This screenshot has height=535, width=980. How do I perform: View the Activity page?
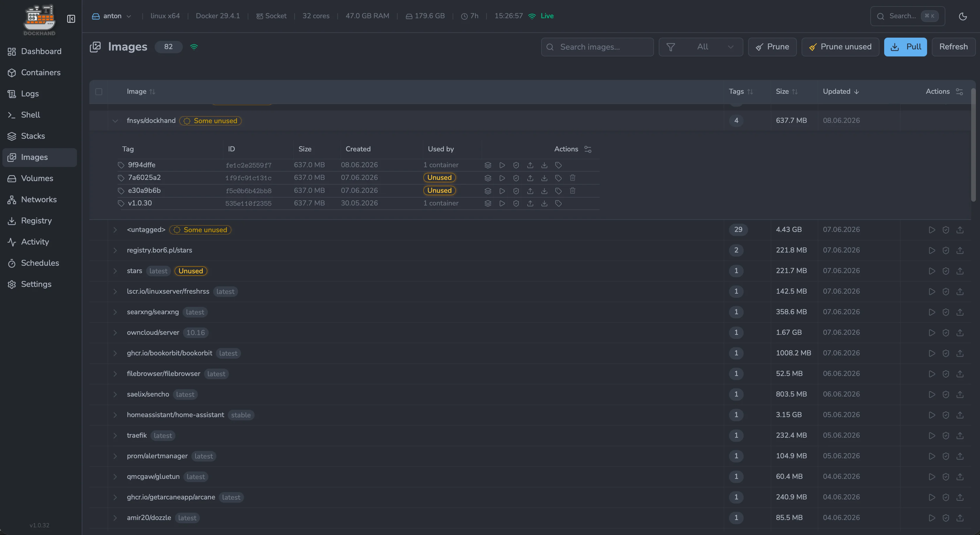(x=40, y=242)
